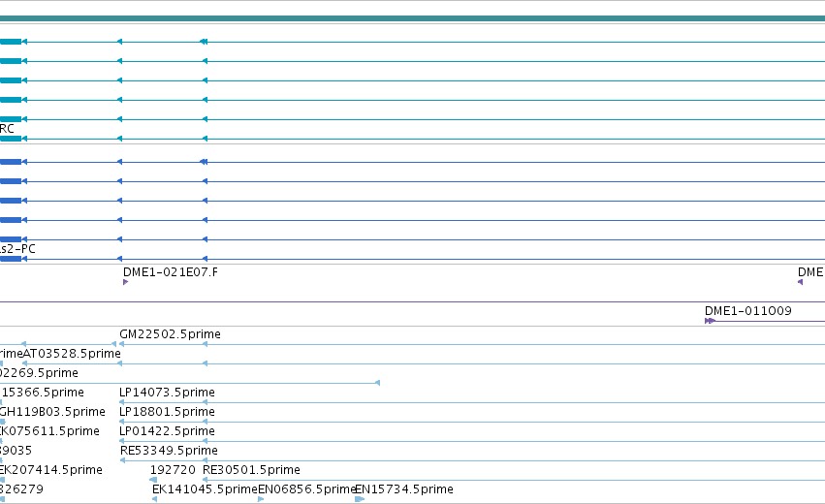Image resolution: width=825 pixels, height=504 pixels.
Task: Select the arrow glyph below EK141045.5prime
Action: coord(155,499)
